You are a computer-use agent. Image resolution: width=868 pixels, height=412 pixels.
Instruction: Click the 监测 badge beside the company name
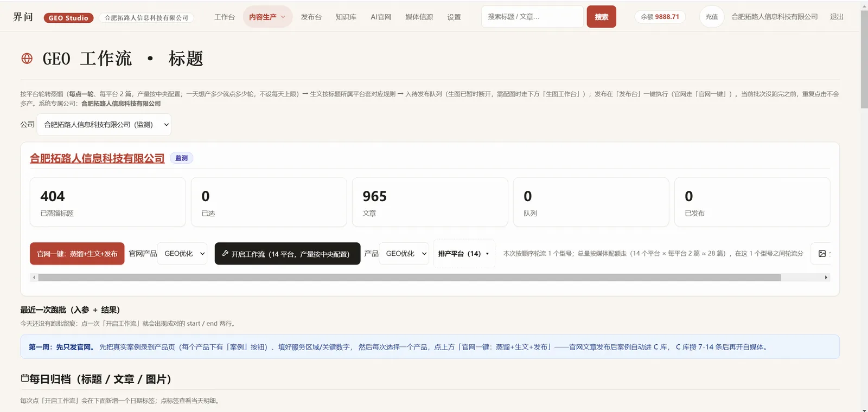point(182,158)
